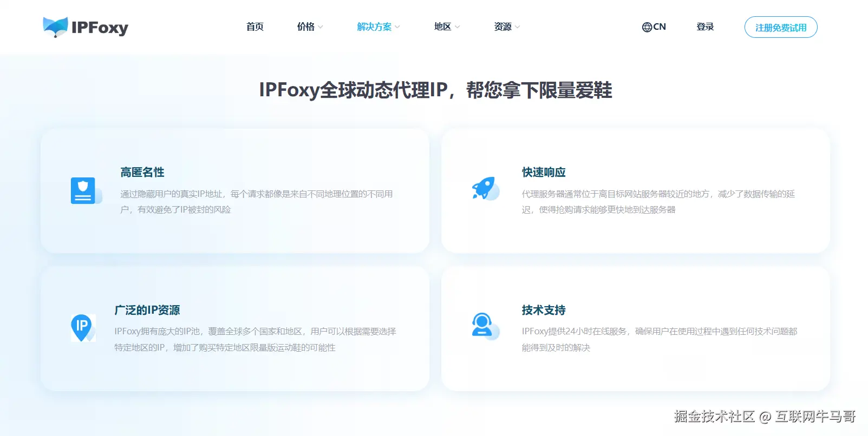Open the 首页 menu item
The image size is (868, 436).
(254, 27)
